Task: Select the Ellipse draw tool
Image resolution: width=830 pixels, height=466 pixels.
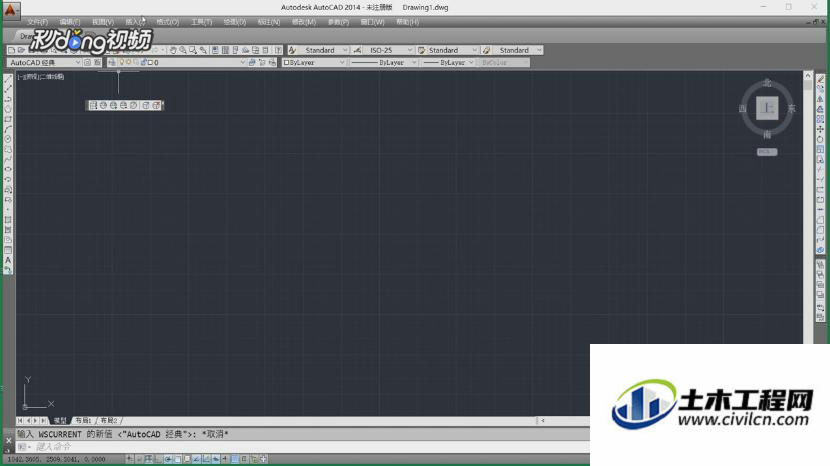Action: tap(8, 169)
